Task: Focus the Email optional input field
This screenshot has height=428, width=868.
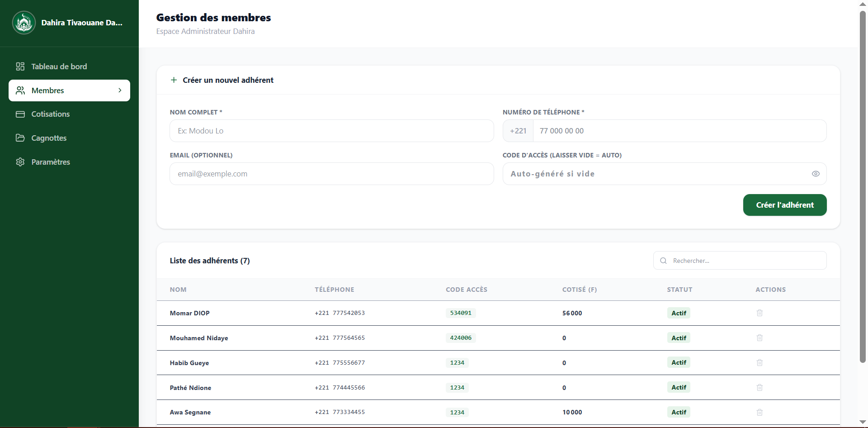Action: [332, 174]
